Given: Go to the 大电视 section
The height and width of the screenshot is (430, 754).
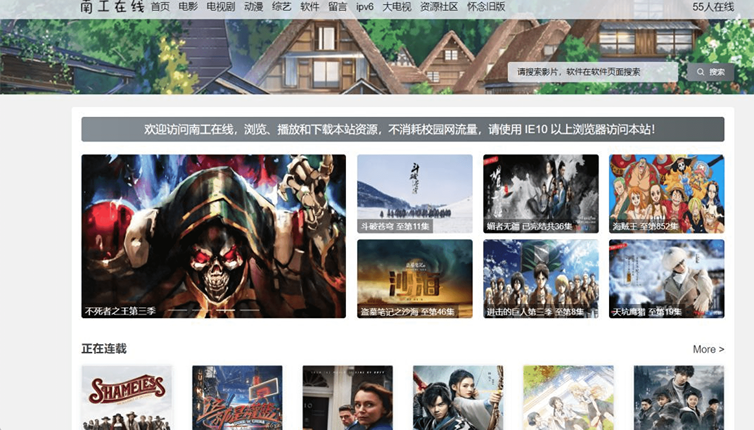Looking at the screenshot, I should [396, 7].
